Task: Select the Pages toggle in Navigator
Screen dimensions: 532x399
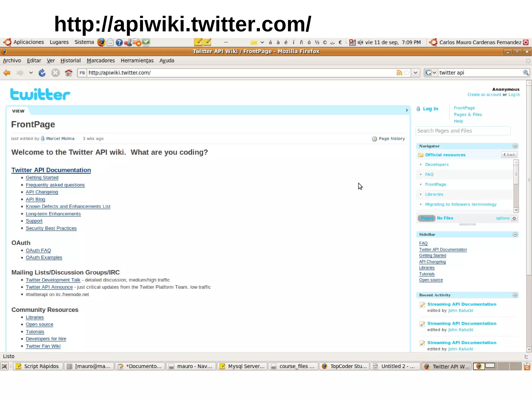Action: click(427, 218)
